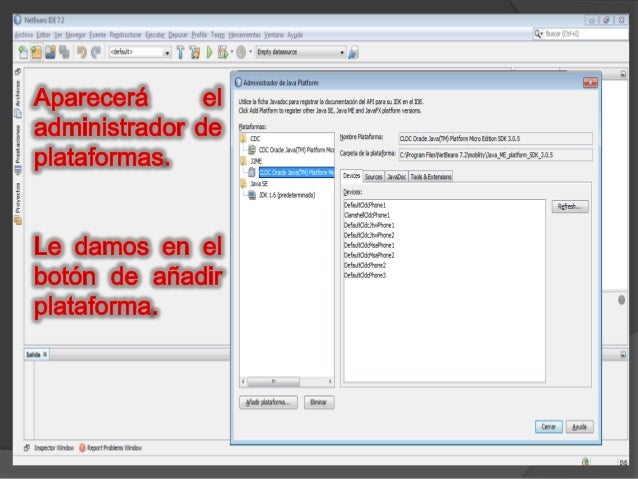638x479 pixels.
Task: Open the Herramientas menu
Action: coord(244,35)
